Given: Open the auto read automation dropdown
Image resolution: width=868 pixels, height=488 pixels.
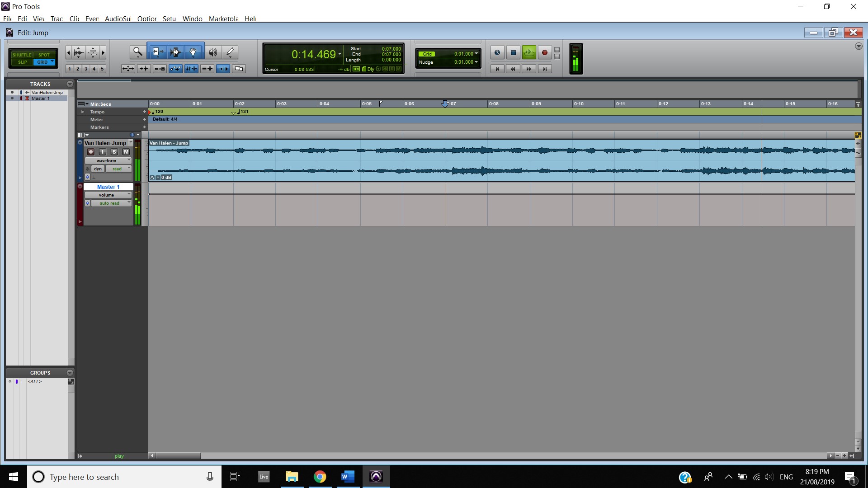Looking at the screenshot, I should [x=109, y=203].
